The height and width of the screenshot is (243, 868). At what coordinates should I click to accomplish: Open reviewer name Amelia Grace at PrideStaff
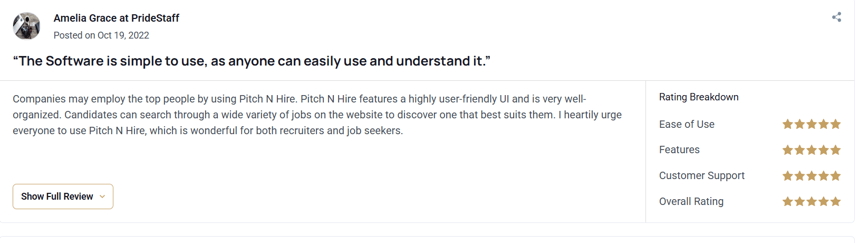[116, 18]
